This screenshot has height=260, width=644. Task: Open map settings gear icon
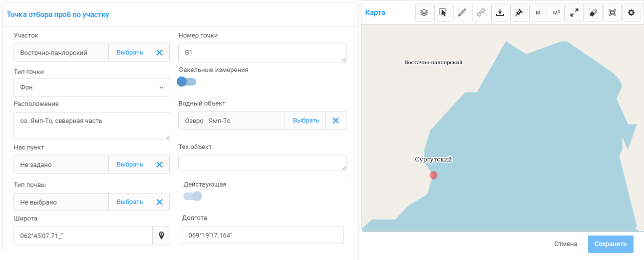(x=631, y=13)
